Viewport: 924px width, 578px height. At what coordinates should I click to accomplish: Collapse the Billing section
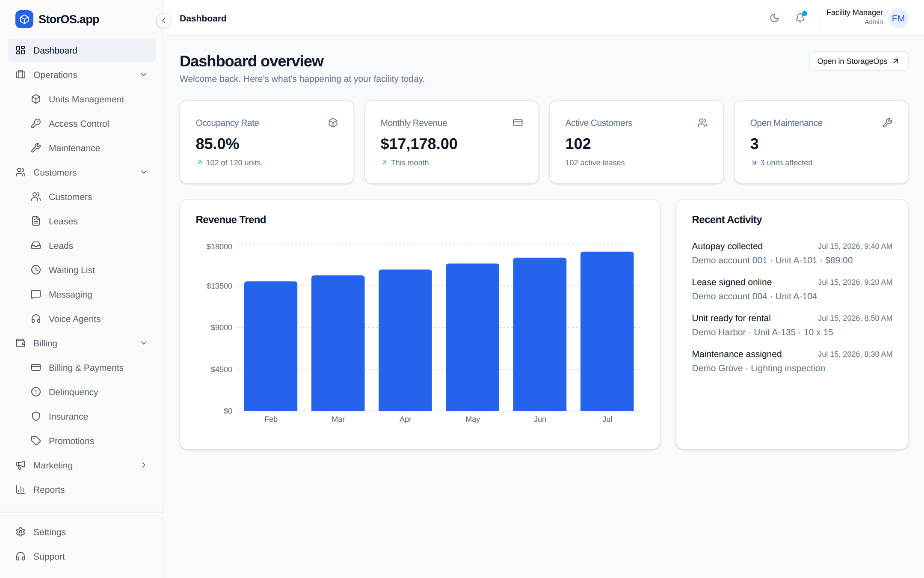tap(82, 343)
